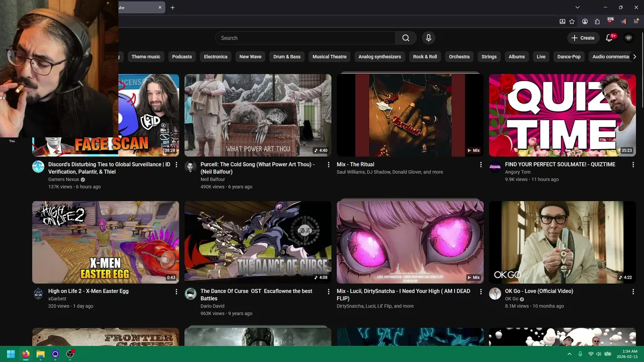The image size is (644, 362).
Task: Open a new browser tab
Action: (173, 8)
